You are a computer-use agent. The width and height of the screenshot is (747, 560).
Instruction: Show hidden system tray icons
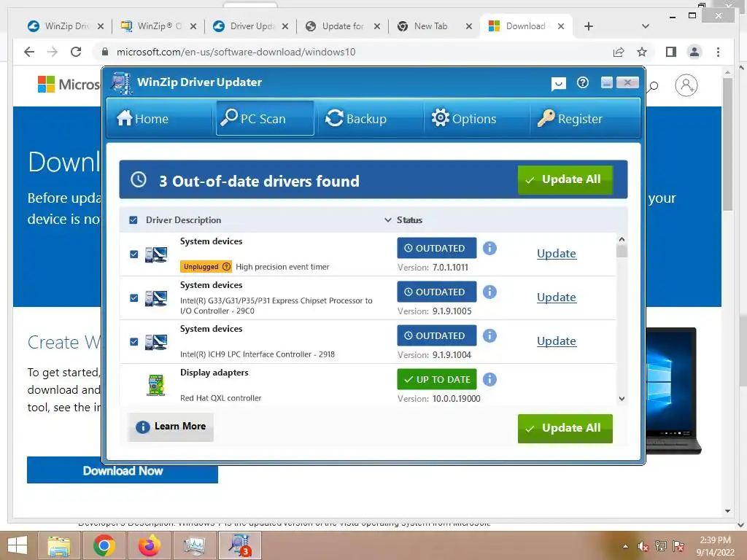(x=625, y=546)
